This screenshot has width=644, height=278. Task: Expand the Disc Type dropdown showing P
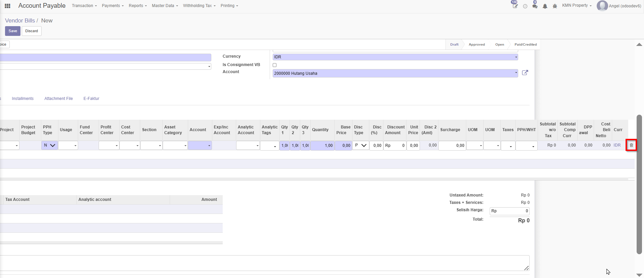tap(360, 145)
